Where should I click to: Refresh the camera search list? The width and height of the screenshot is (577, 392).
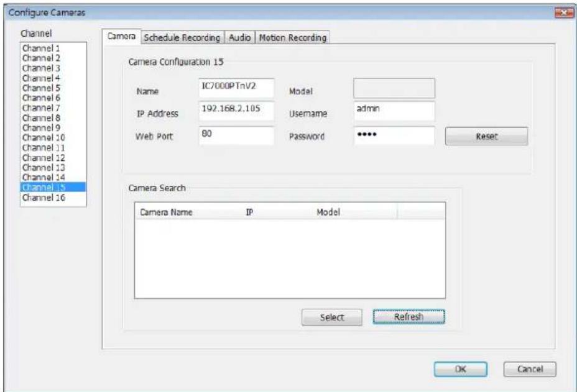409,317
